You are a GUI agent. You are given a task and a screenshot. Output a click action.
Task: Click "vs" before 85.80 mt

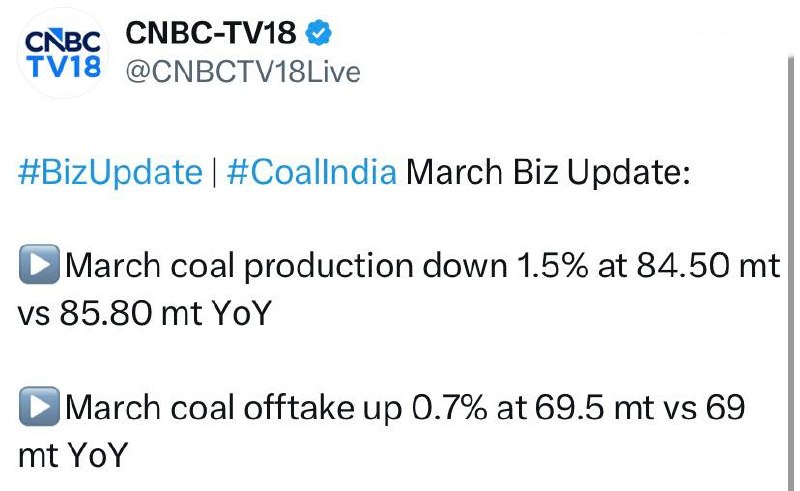click(36, 315)
